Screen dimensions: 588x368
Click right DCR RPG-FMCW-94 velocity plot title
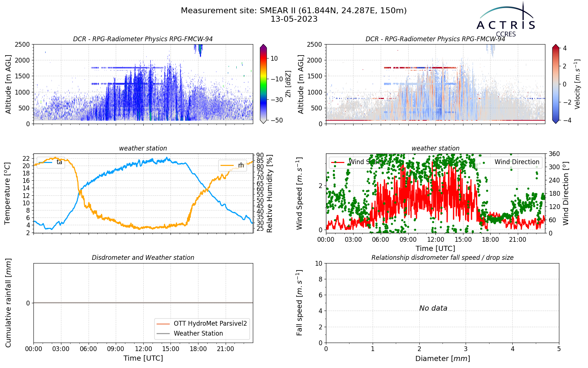[435, 39]
